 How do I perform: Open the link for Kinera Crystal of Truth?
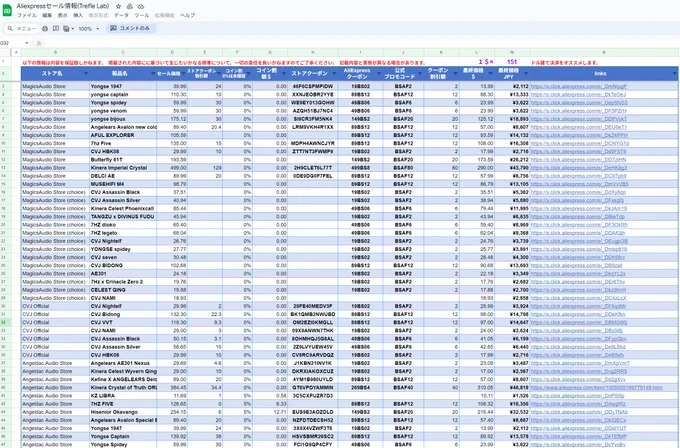tap(596, 388)
